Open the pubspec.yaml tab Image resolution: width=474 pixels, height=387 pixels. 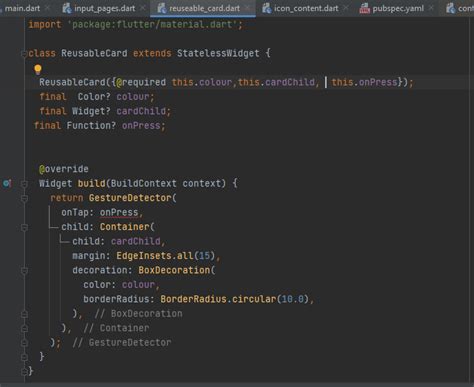(x=398, y=8)
